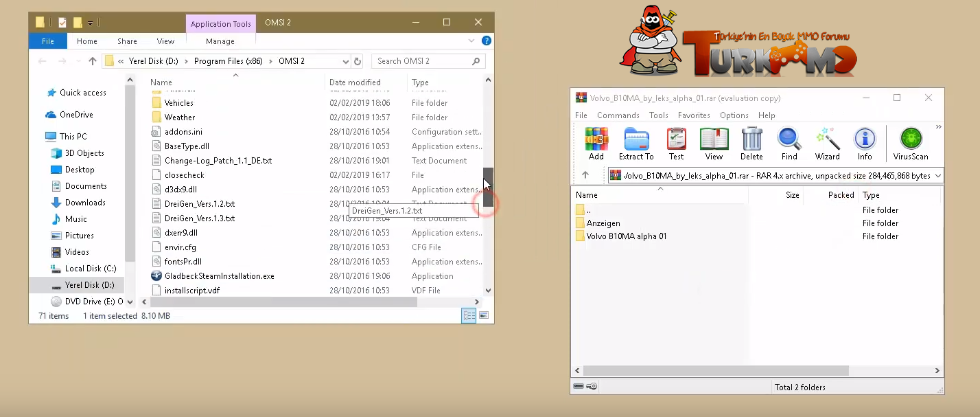Click Explorer Forward arrow
The width and height of the screenshot is (980, 417).
(62, 61)
